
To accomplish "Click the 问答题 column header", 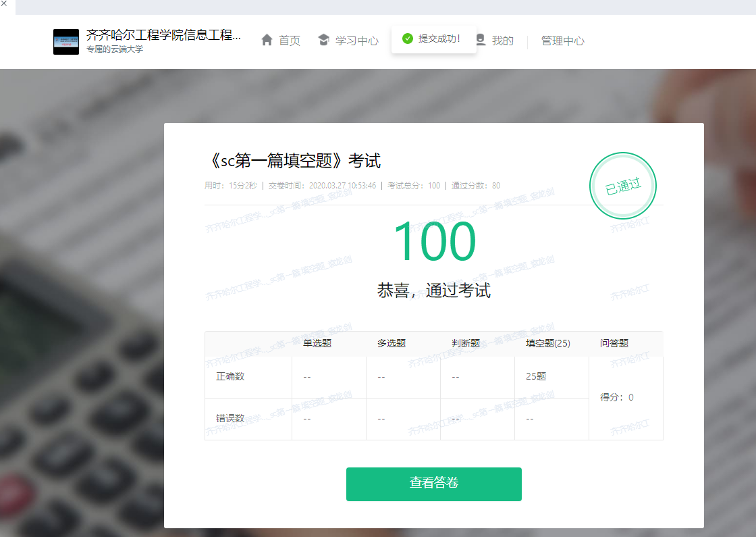I will (x=614, y=343).
